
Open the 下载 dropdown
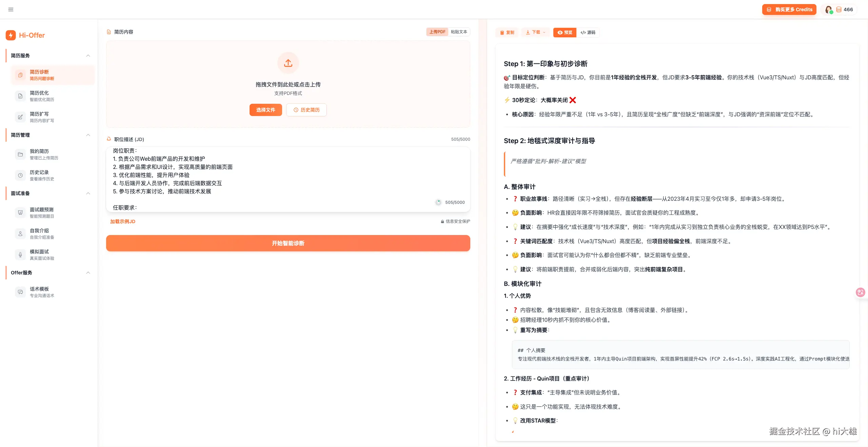[x=535, y=32]
